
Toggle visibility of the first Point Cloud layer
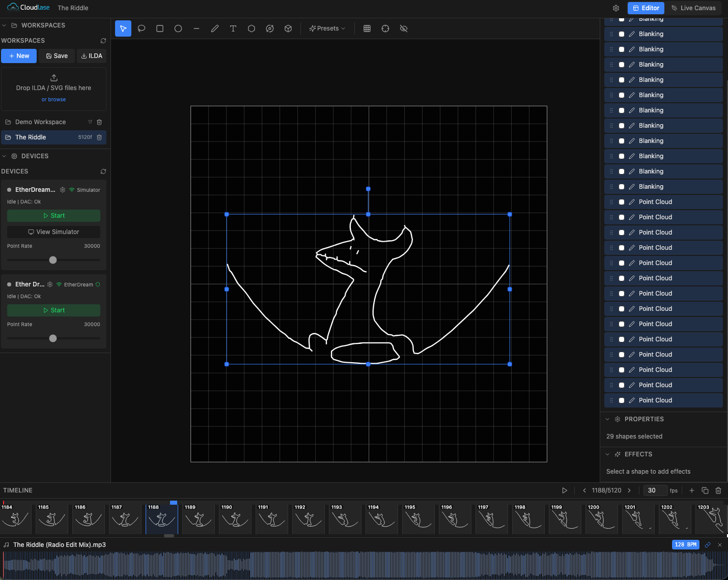622,201
